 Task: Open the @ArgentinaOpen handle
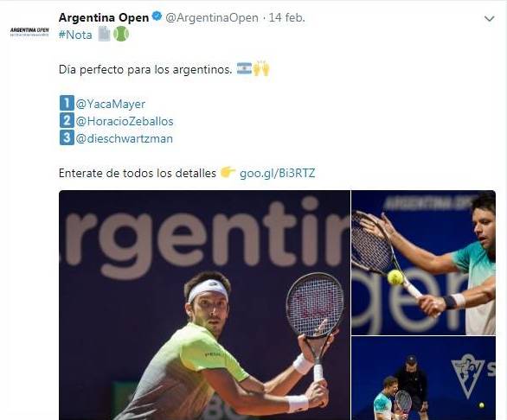pos(212,18)
